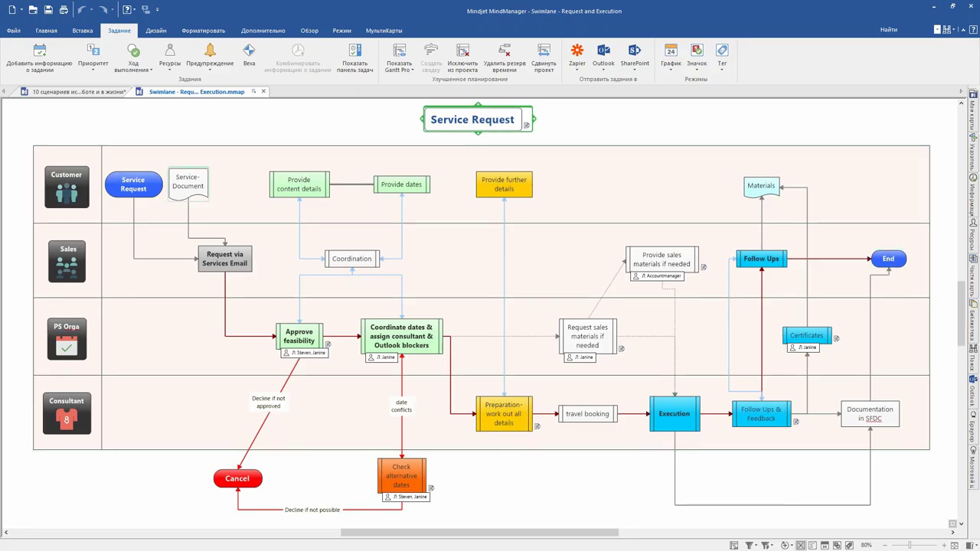Switch to the Главная ribbon tab
980x551 pixels.
click(46, 31)
